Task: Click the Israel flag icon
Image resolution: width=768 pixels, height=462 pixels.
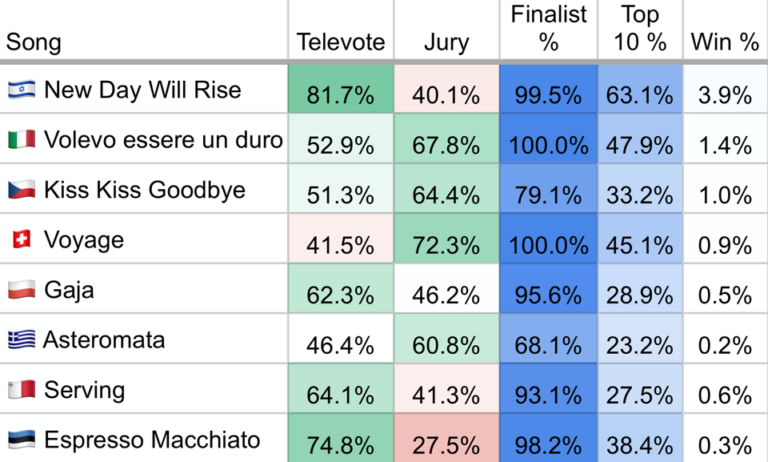Action: click(x=22, y=90)
